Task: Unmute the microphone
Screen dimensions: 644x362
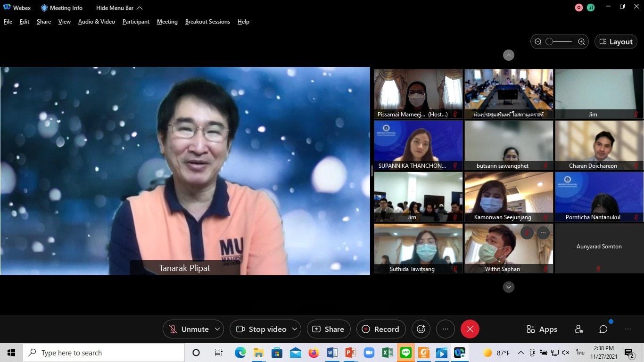Action: pyautogui.click(x=189, y=329)
